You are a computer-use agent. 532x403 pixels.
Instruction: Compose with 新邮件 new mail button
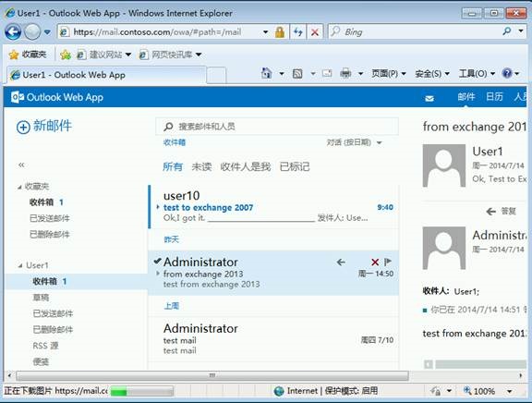(x=44, y=127)
